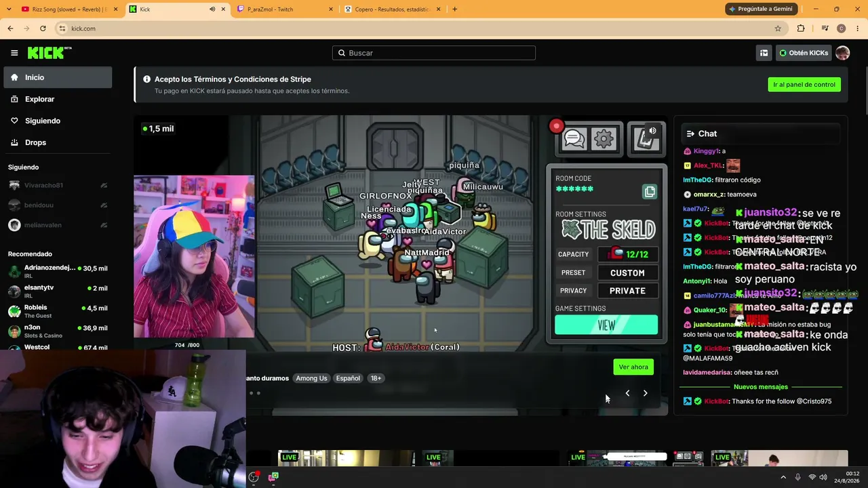Screen dimensions: 868x488
Task: Click the Stripe terms info icon
Action: pos(146,79)
